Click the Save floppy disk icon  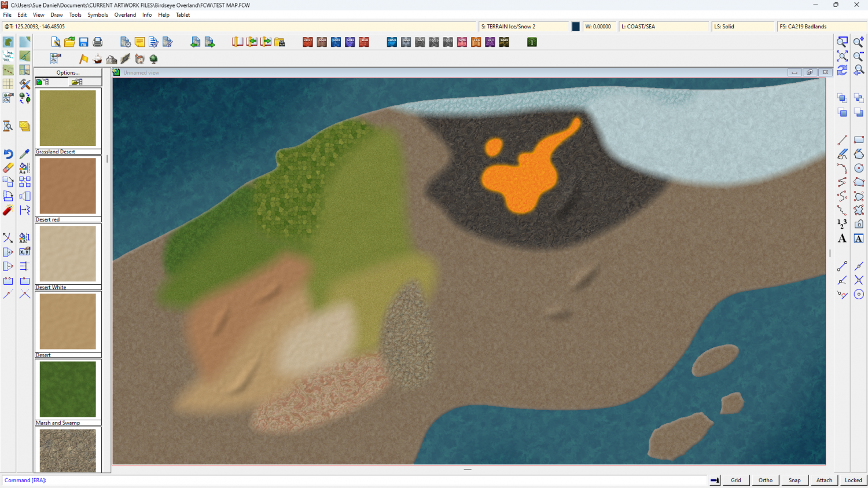click(83, 42)
